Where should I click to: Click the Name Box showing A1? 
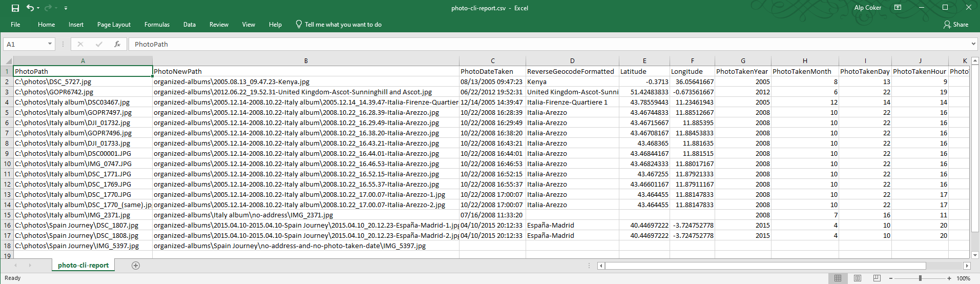click(26, 44)
